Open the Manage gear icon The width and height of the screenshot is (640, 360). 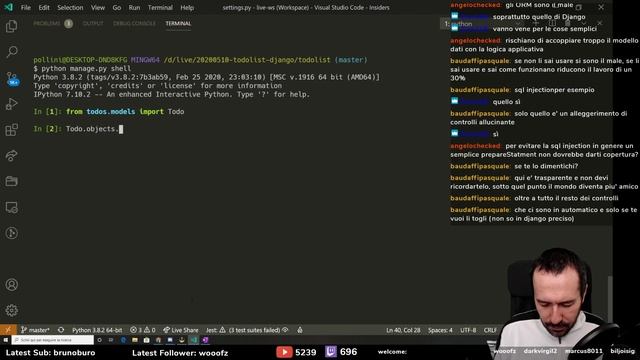click(x=11, y=310)
